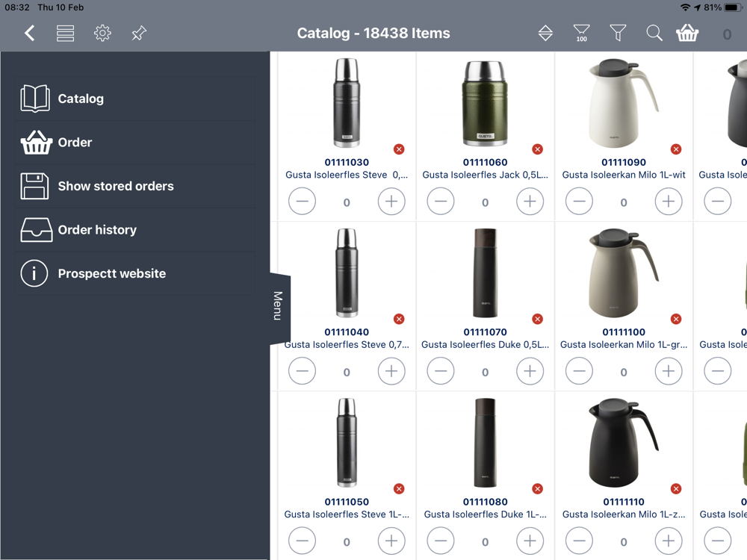Decrease quantity of item 01111110
This screenshot has height=560, width=747.
580,541
